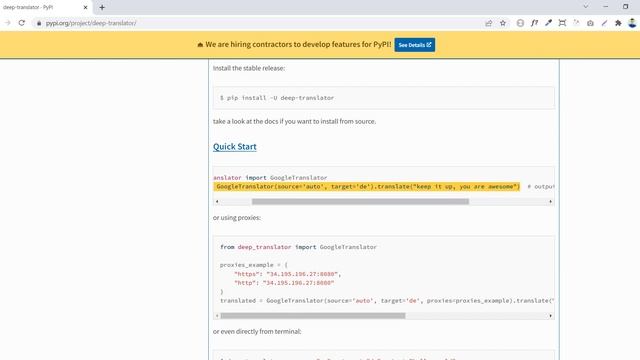Open the Chrome profile avatar

(632, 23)
